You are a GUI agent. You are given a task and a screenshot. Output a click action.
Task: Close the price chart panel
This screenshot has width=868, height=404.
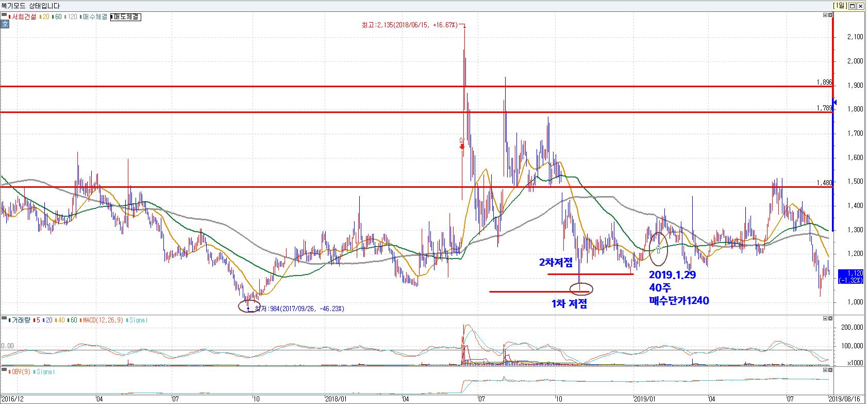(x=830, y=15)
